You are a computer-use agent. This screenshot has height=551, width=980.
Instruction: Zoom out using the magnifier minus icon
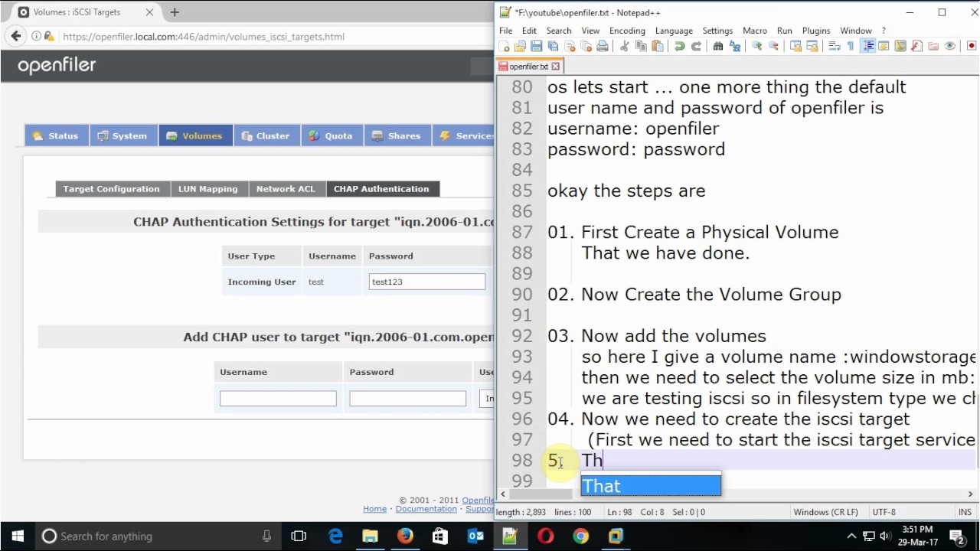point(773,46)
